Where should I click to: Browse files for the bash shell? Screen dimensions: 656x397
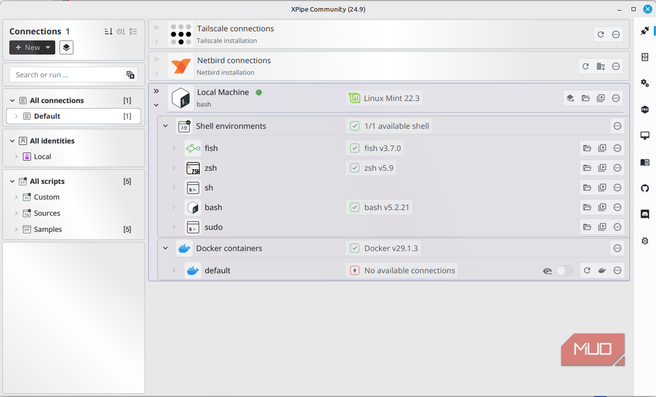pyautogui.click(x=587, y=207)
